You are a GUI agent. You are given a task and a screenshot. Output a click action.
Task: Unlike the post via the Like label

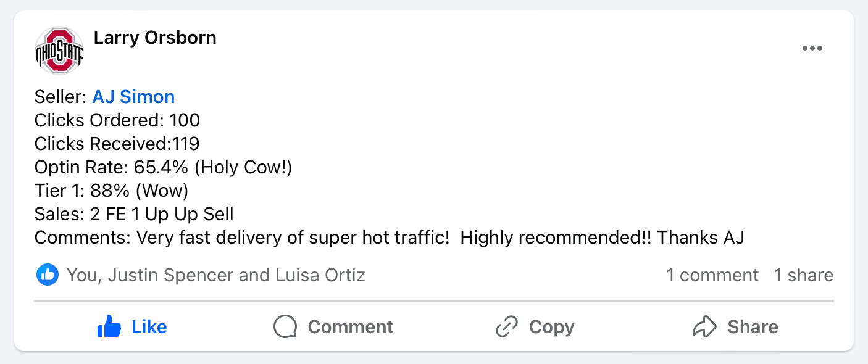149,326
